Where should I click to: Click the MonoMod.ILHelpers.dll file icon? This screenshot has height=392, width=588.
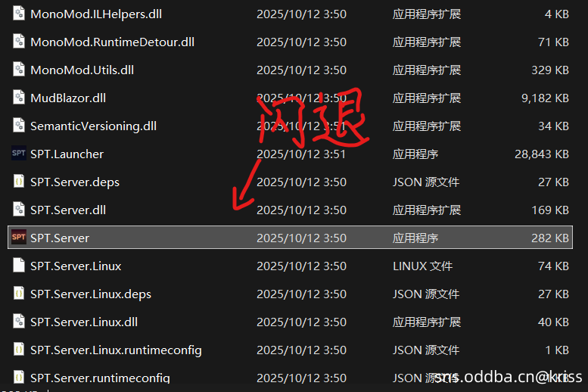pos(19,14)
